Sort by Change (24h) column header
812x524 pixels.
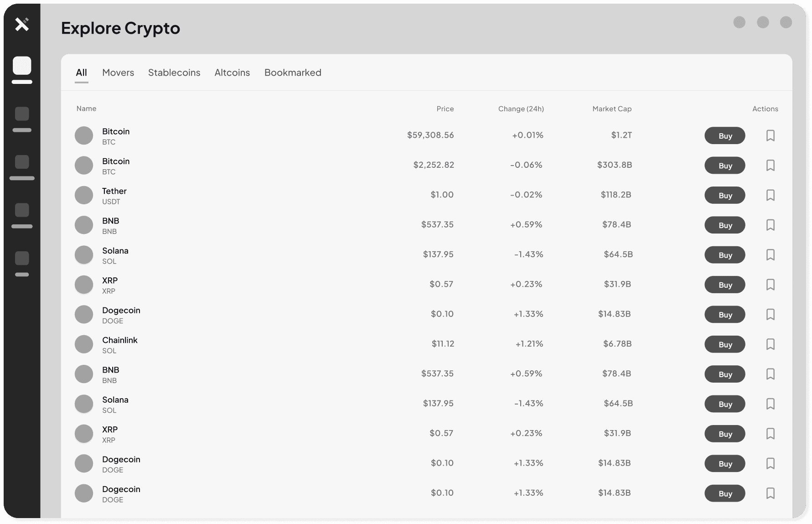pyautogui.click(x=521, y=109)
